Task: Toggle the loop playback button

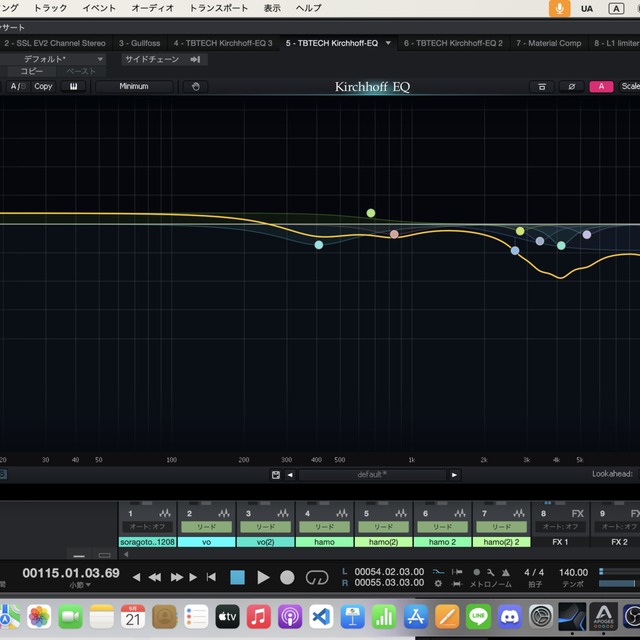Action: pos(317,577)
